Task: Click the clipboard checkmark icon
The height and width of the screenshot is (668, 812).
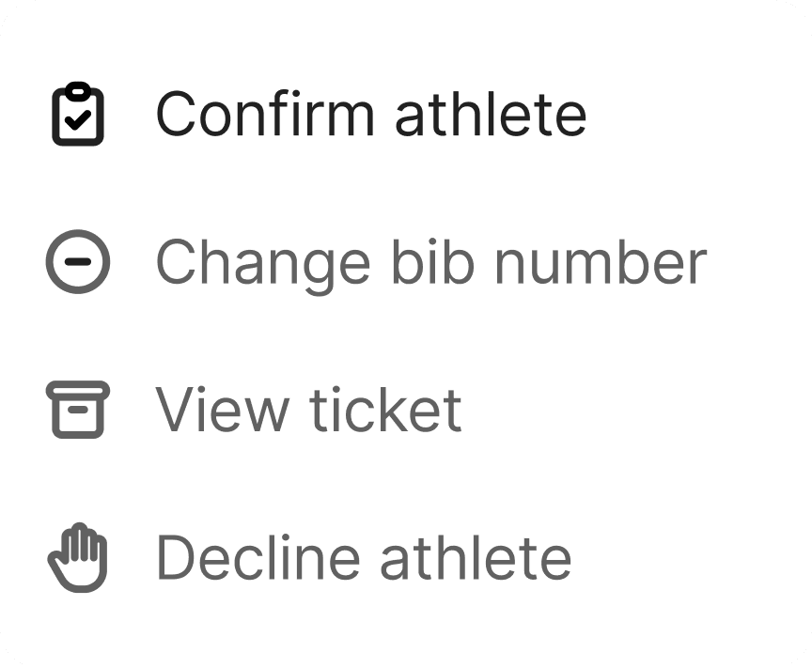Action: (78, 115)
